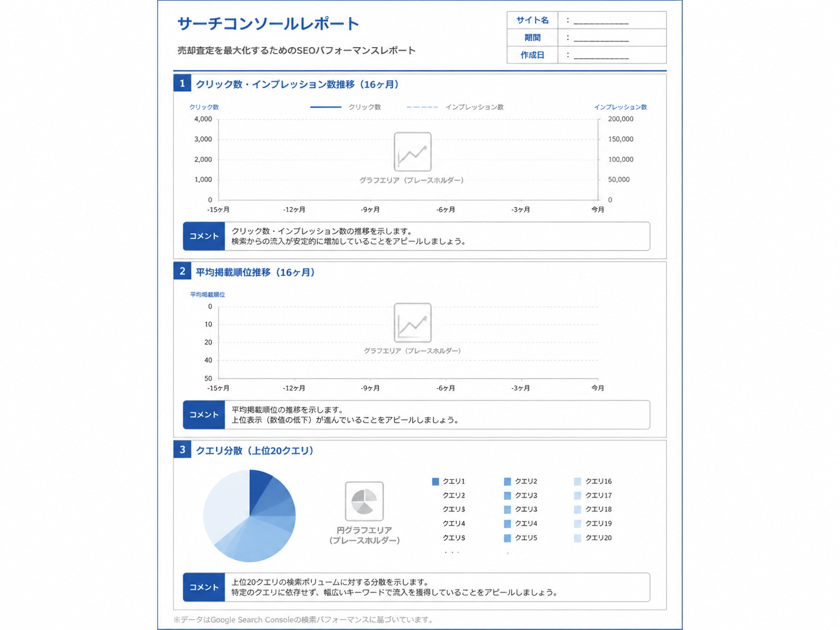This screenshot has width=840, height=630.
Task: Click the 2,000 axis value
Action: tap(203, 160)
